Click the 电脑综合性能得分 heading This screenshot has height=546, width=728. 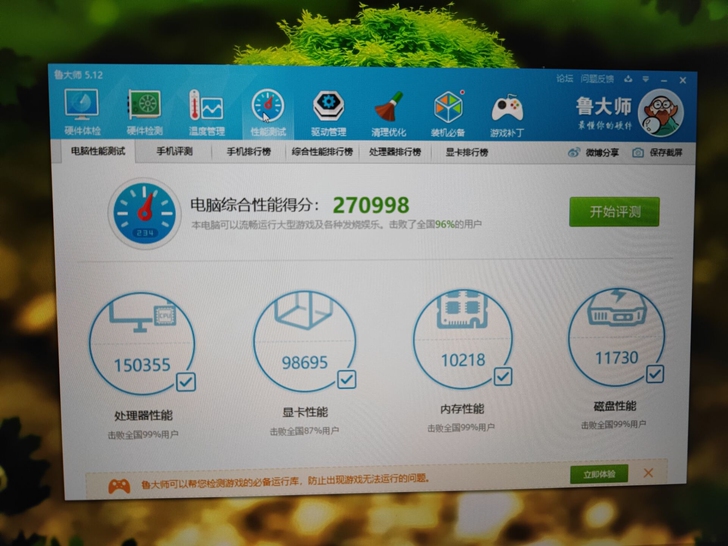tap(255, 205)
